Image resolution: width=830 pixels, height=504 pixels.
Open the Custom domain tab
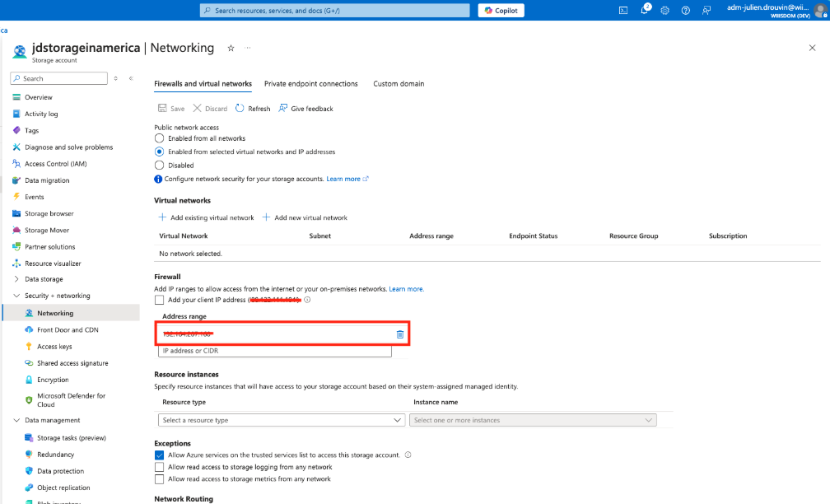tap(397, 83)
